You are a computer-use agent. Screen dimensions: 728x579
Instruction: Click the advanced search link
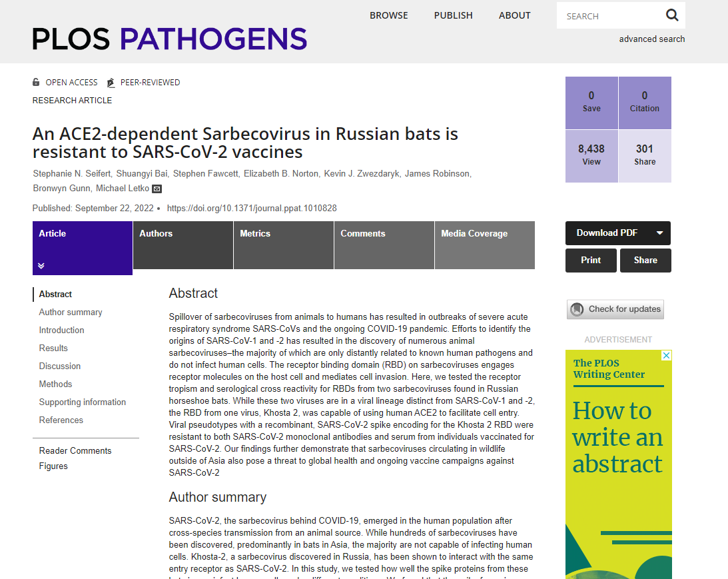pyautogui.click(x=651, y=39)
